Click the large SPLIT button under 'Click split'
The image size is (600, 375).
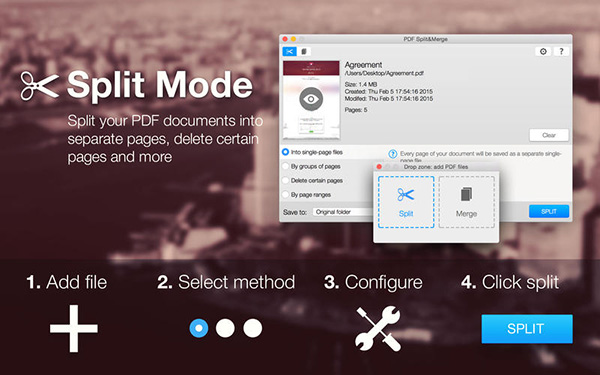[527, 329]
